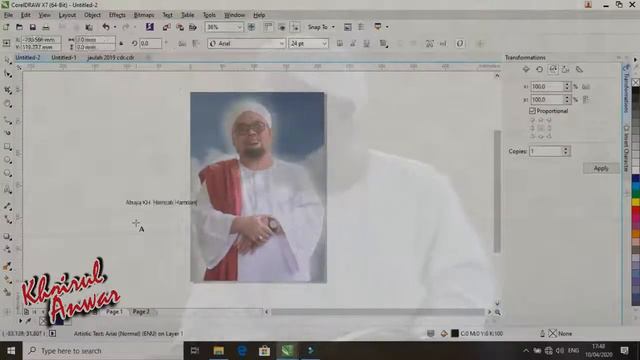
Task: Open the 24 pt font size dropdown
Action: (324, 43)
